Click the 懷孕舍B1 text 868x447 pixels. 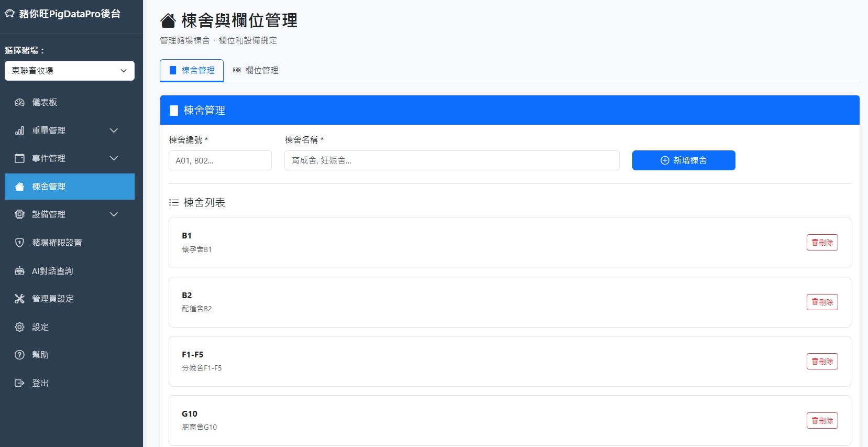tap(197, 249)
